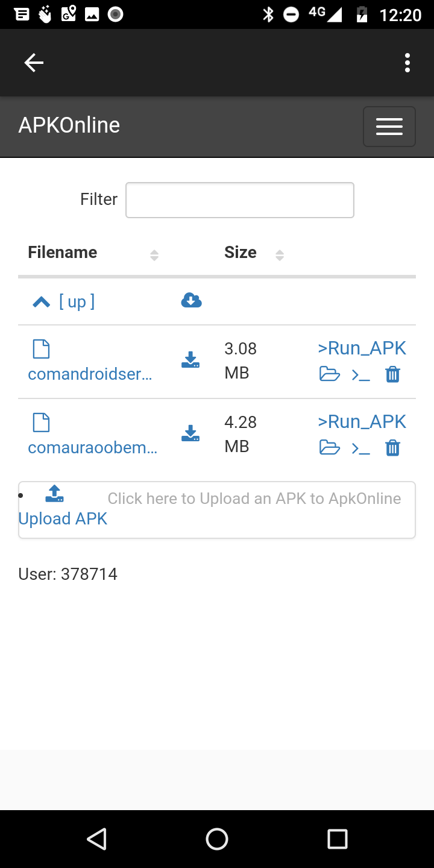Click the folder icon for comandroidser...
434x868 pixels.
(329, 374)
